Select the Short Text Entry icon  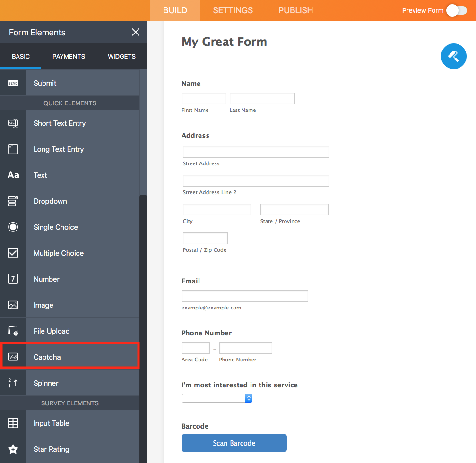point(13,123)
